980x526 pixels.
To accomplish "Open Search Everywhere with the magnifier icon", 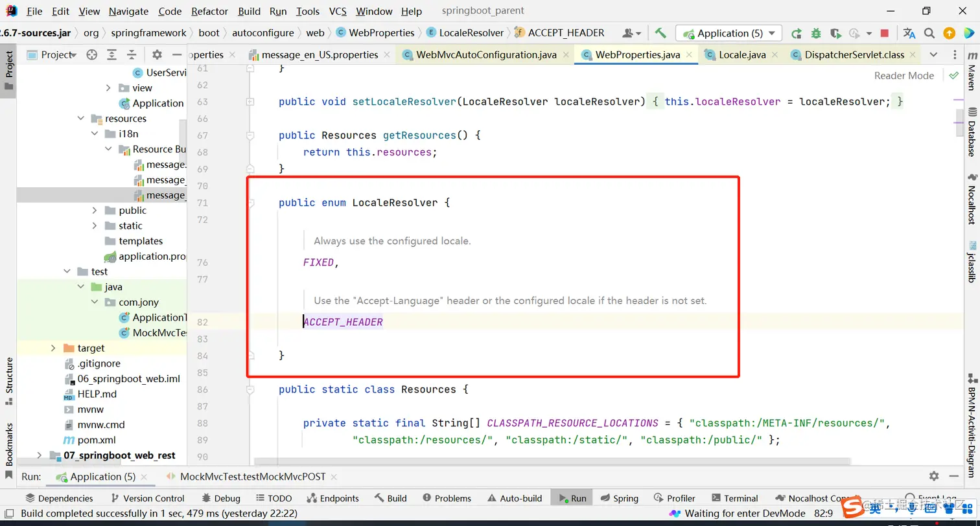I will point(929,33).
